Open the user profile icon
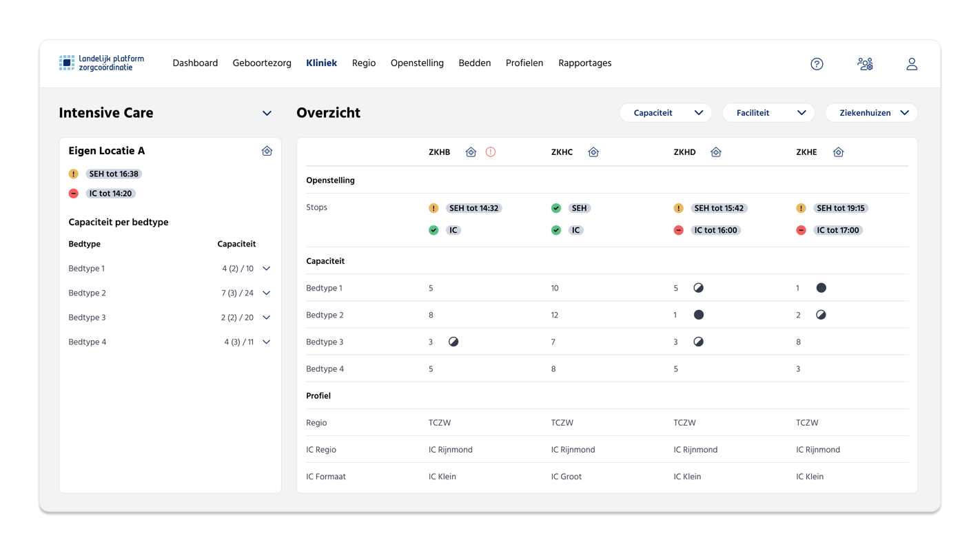980x551 pixels. point(911,64)
